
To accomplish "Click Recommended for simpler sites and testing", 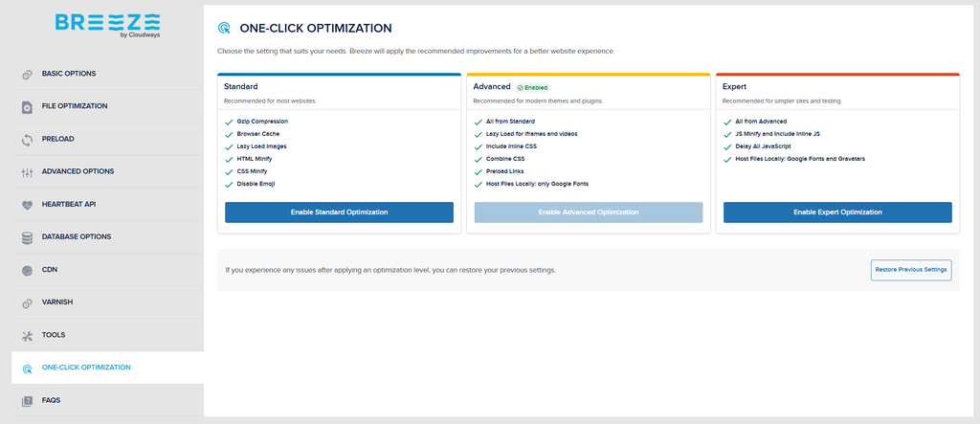I will click(782, 100).
